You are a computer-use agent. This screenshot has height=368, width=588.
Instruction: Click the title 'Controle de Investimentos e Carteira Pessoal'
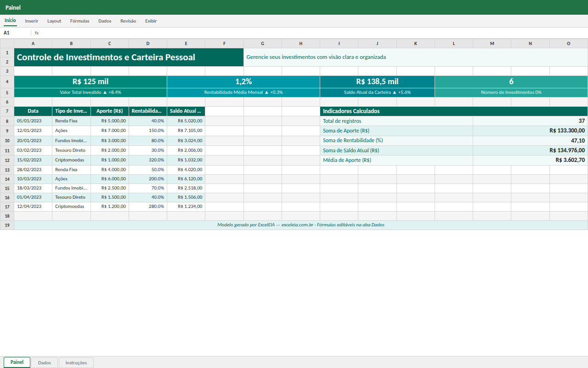click(129, 57)
